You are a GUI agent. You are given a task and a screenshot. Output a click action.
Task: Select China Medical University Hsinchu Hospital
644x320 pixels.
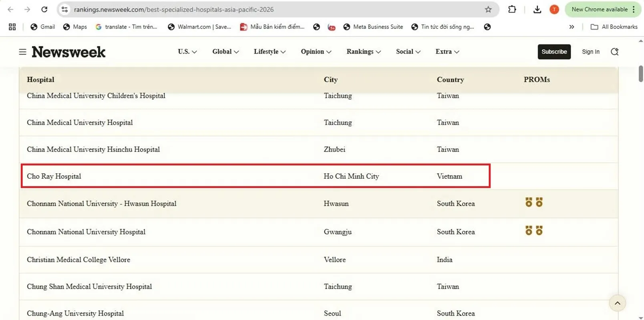coord(93,150)
